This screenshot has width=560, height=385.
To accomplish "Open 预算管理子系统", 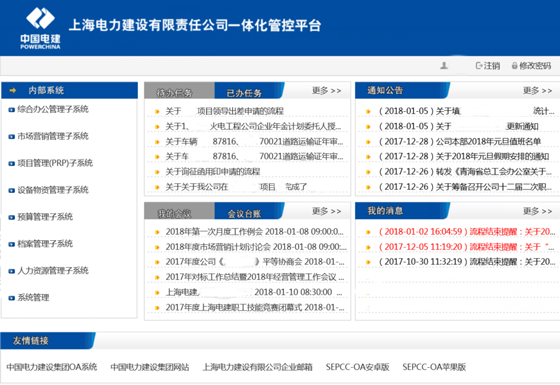I will (x=45, y=217).
